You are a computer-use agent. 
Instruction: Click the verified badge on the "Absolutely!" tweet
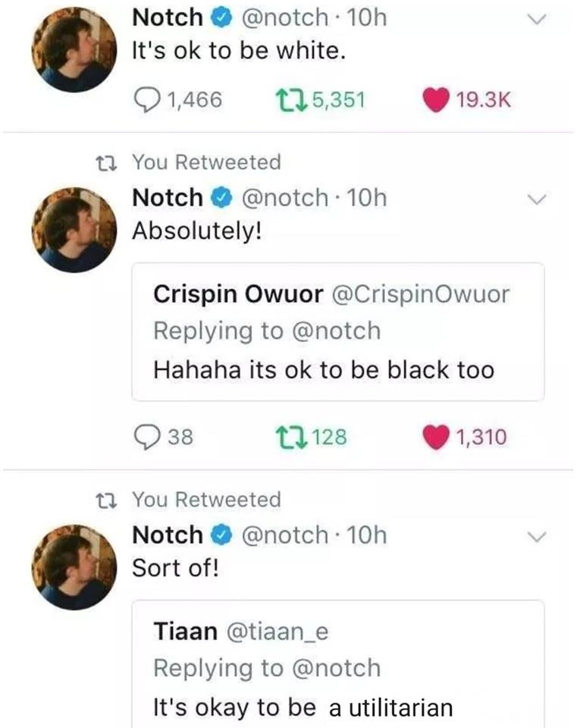click(x=220, y=197)
